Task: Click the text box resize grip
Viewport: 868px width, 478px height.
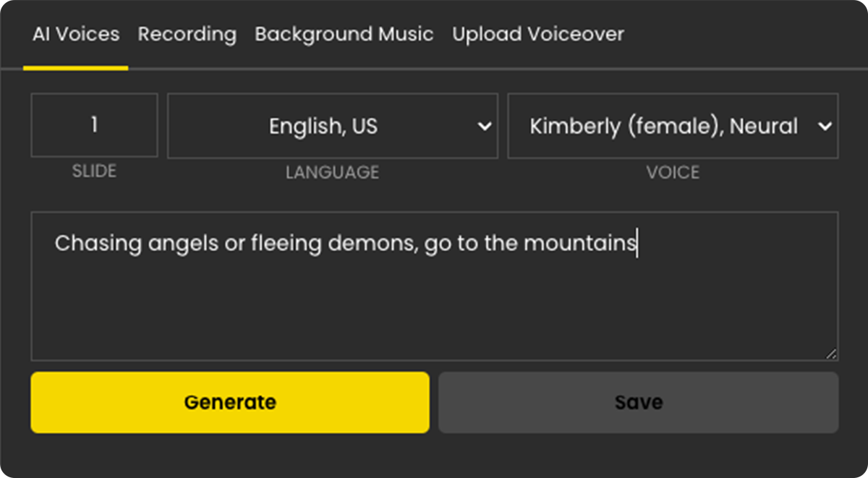Action: [832, 354]
